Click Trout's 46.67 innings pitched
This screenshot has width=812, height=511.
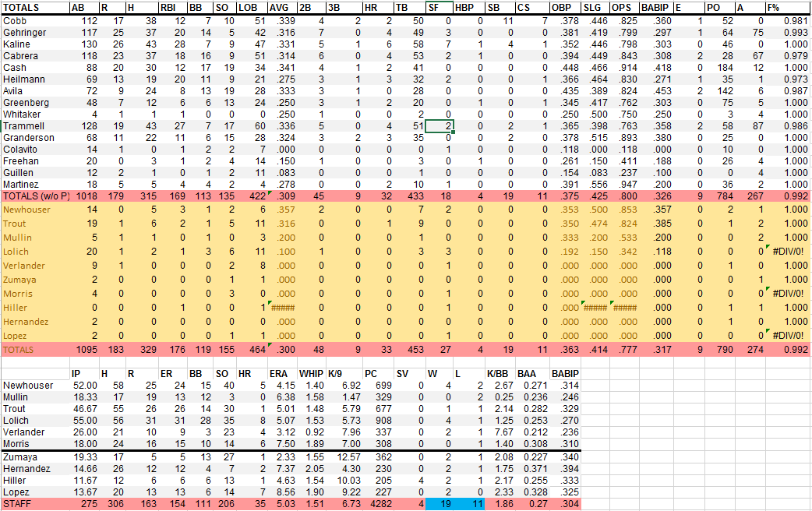tap(84, 409)
